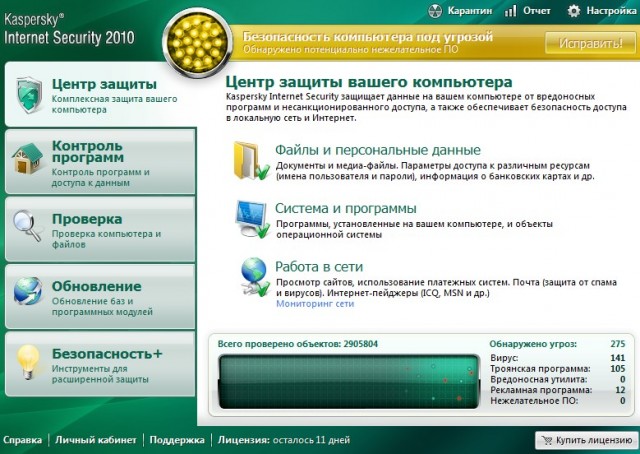Open the Карантин menu label
640x454 pixels.
click(x=470, y=11)
